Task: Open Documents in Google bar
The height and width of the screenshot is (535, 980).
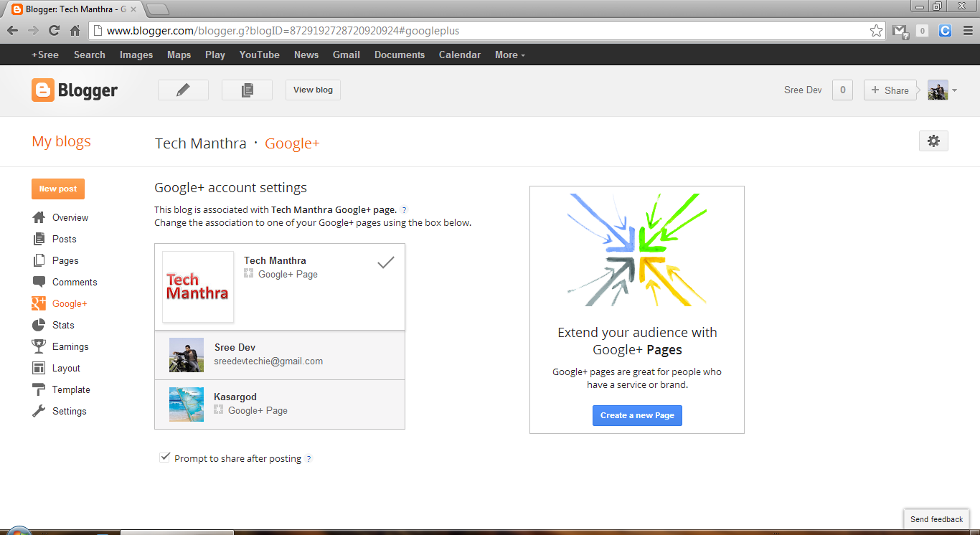Action: pyautogui.click(x=400, y=55)
